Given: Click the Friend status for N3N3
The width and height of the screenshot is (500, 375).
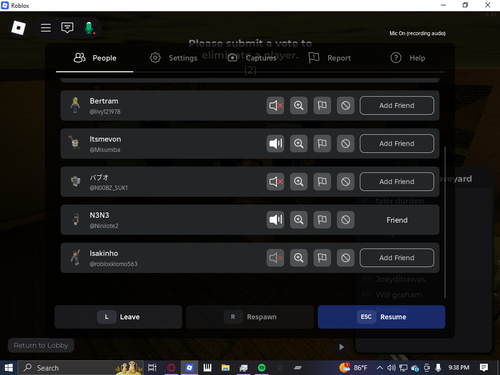Looking at the screenshot, I should 397,220.
